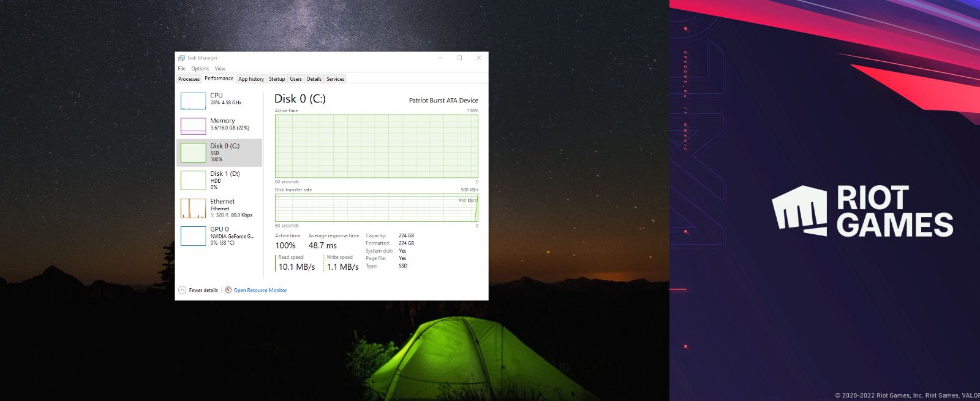
Task: Click the Fewer details collapse arrow icon
Action: 182,290
